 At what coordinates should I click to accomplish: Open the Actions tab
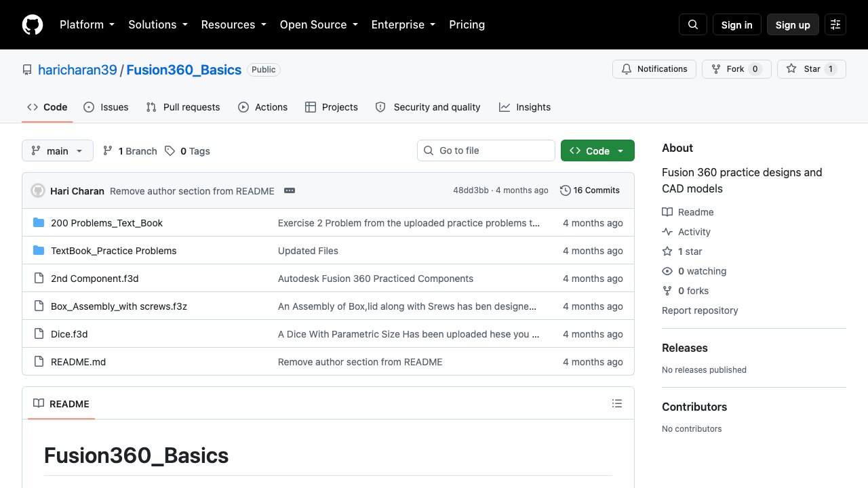coord(263,107)
